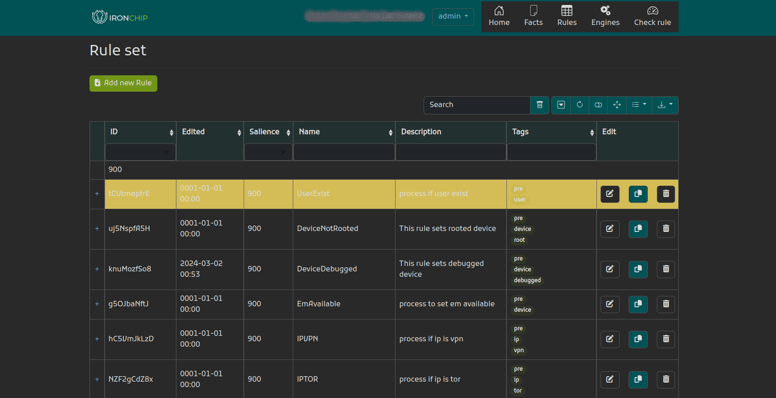
Task: Toggle fullscreen table view
Action: [617, 105]
